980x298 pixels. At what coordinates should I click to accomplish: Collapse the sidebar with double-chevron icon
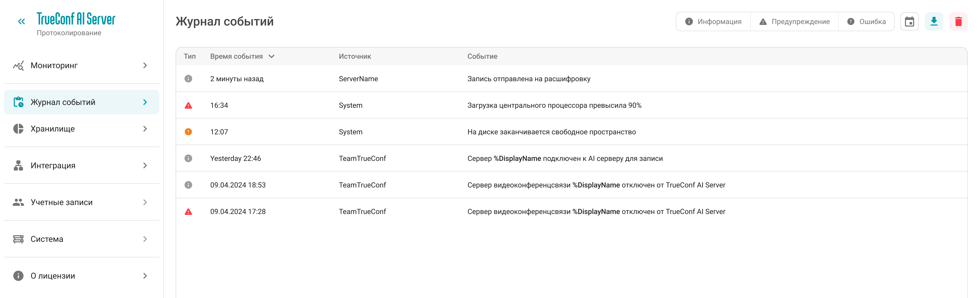21,22
